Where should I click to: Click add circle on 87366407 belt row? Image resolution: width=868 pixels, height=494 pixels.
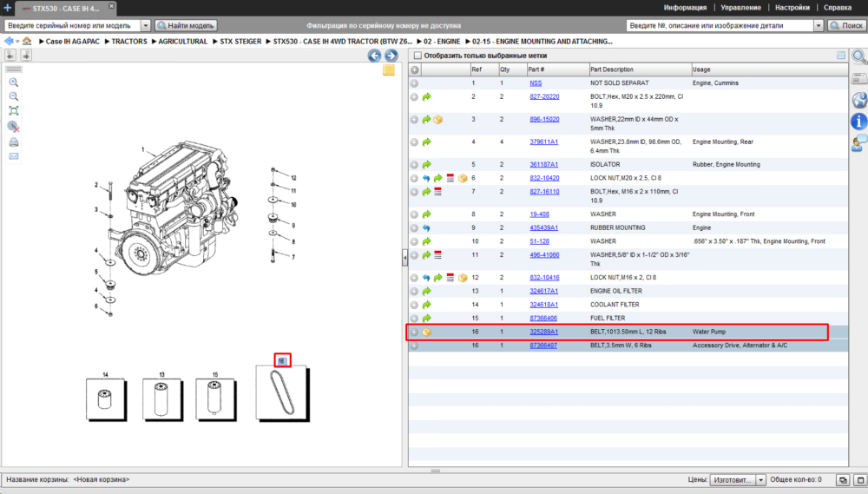414,346
